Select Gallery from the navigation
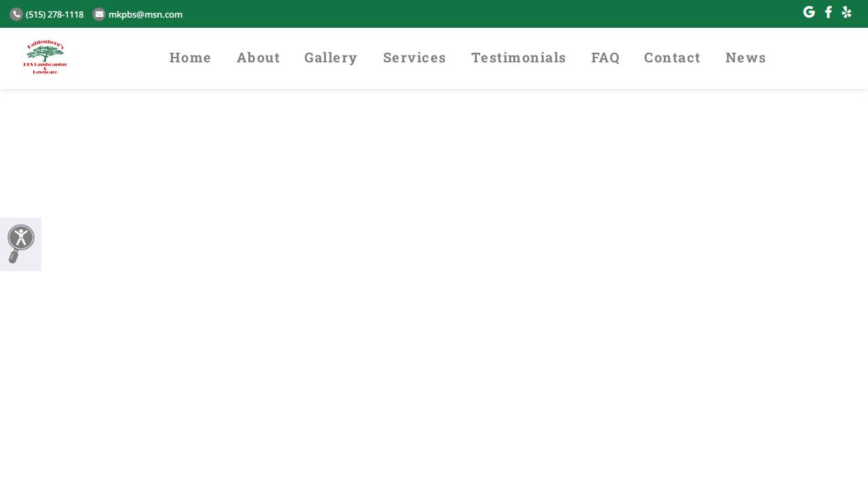Screen dimensions: 868x488 click(x=331, y=58)
